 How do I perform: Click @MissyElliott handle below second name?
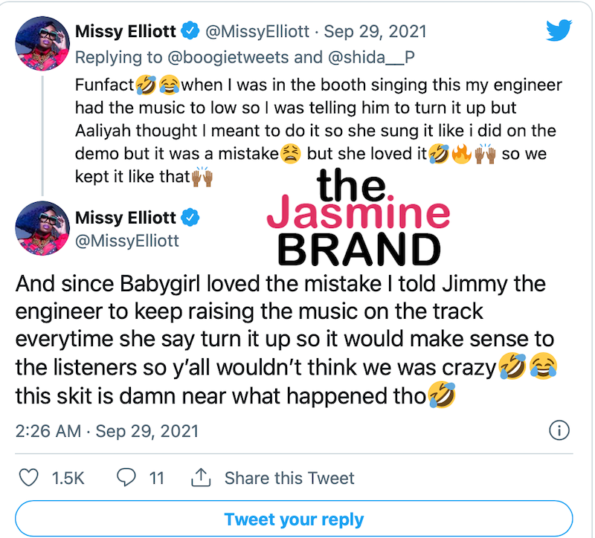pos(127,241)
